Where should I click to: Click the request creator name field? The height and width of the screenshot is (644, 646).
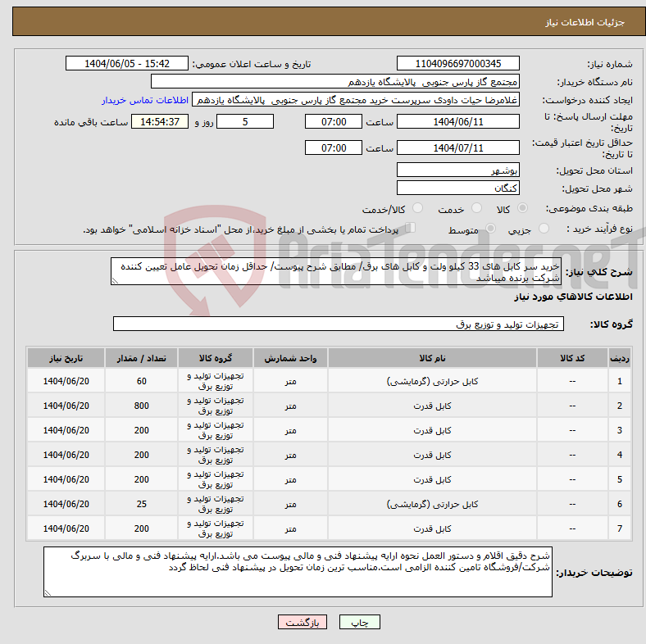click(x=356, y=100)
